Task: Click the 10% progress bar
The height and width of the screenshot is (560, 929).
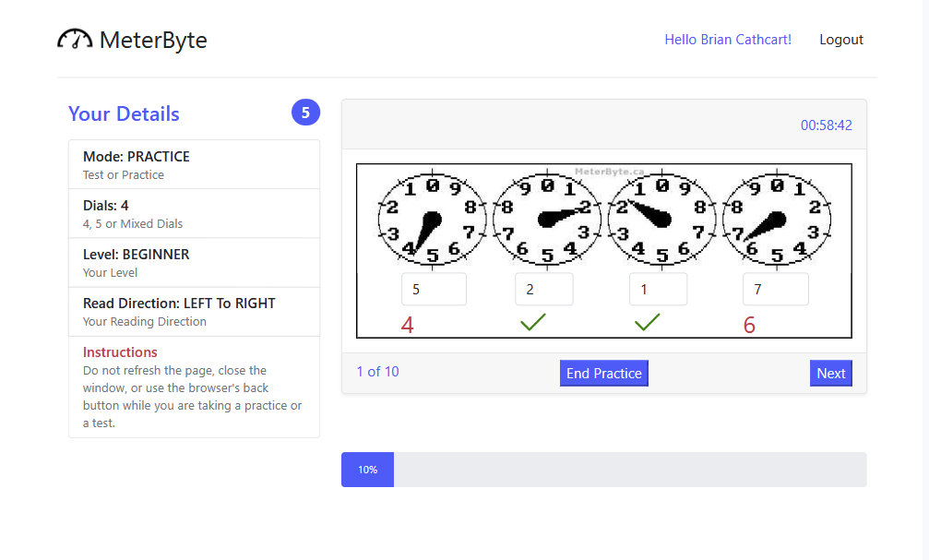Action: (603, 470)
